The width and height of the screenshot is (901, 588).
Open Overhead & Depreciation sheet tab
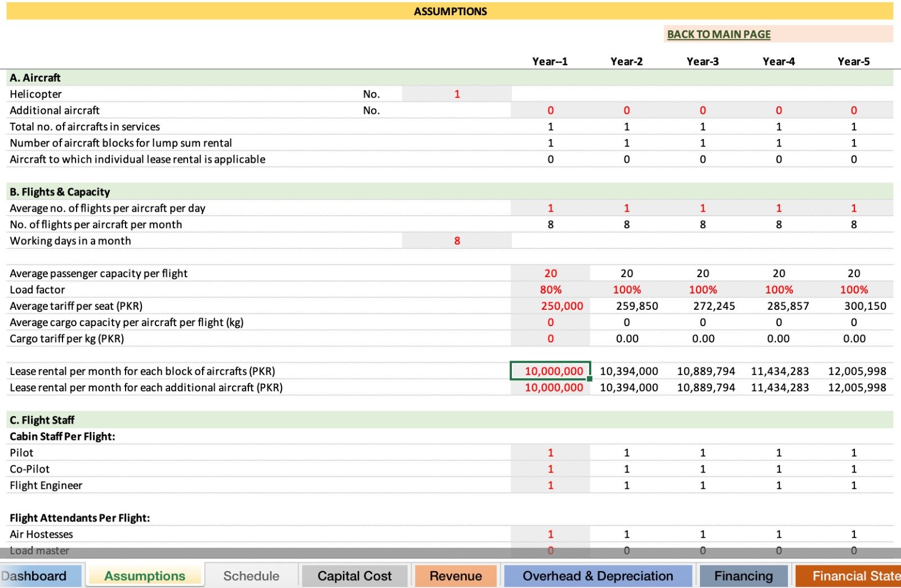click(x=597, y=576)
